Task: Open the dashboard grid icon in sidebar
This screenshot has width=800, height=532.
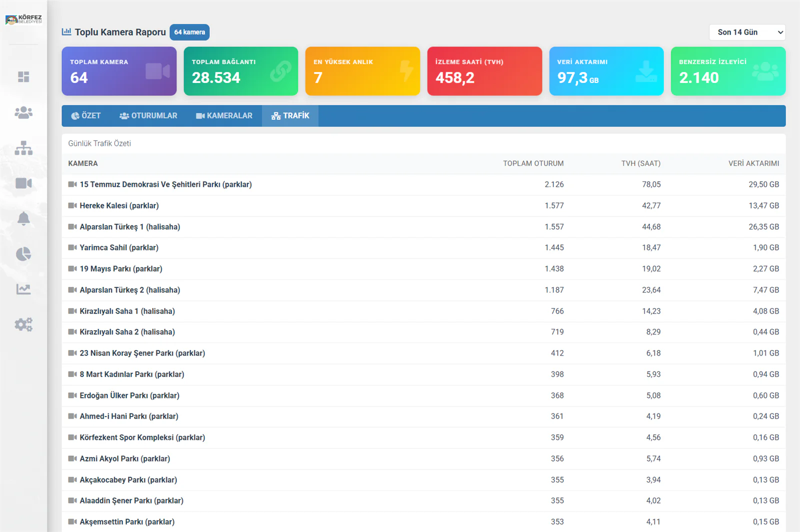Action: (23, 76)
